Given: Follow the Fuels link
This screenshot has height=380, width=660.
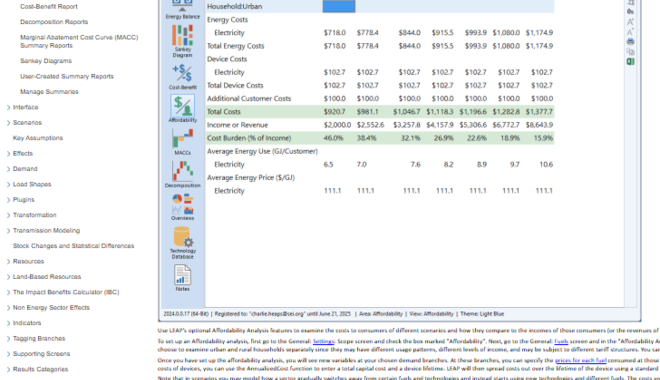Looking at the screenshot, I should tap(561, 341).
